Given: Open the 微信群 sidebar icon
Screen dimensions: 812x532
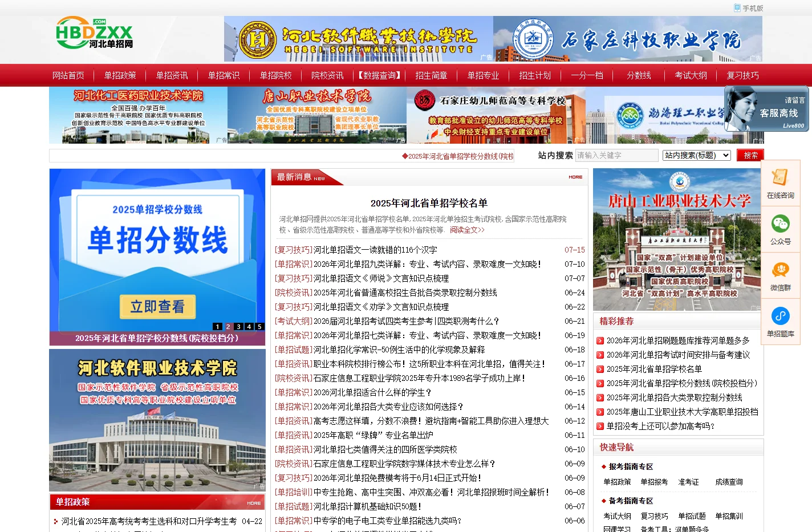Looking at the screenshot, I should coord(780,275).
